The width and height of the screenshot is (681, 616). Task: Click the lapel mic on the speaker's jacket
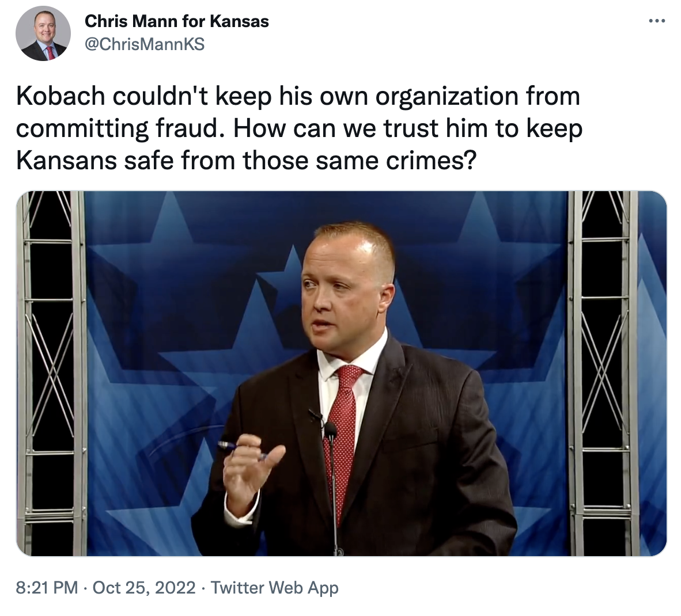[316, 416]
